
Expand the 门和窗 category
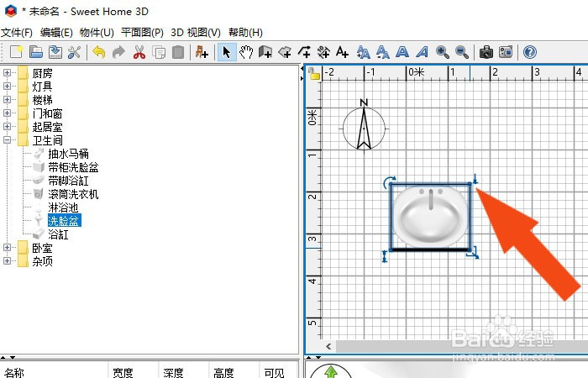pos(7,113)
